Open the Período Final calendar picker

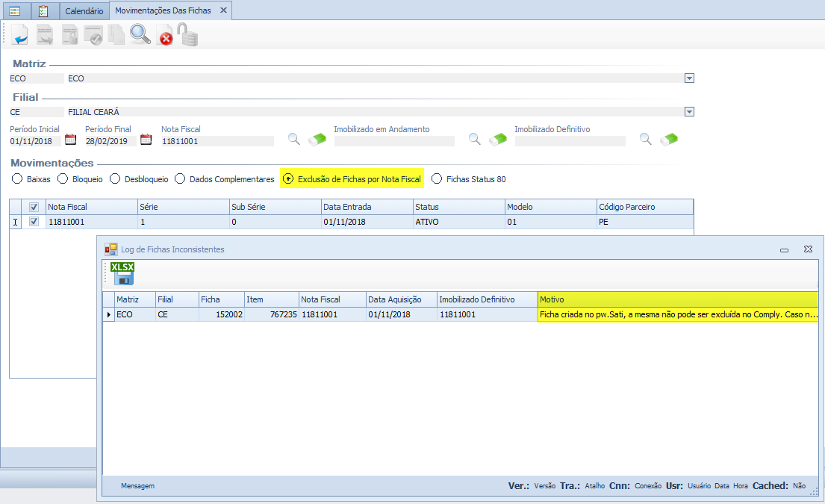tap(146, 140)
